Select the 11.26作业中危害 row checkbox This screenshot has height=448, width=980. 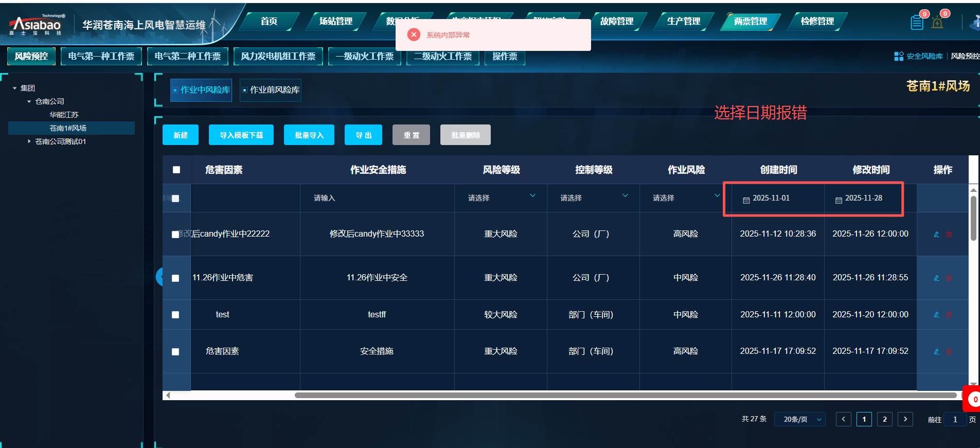(175, 278)
